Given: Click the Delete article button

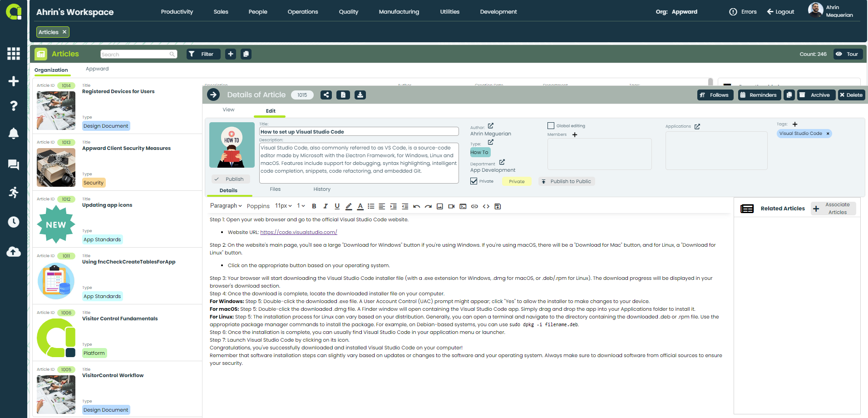Looking at the screenshot, I should [851, 95].
